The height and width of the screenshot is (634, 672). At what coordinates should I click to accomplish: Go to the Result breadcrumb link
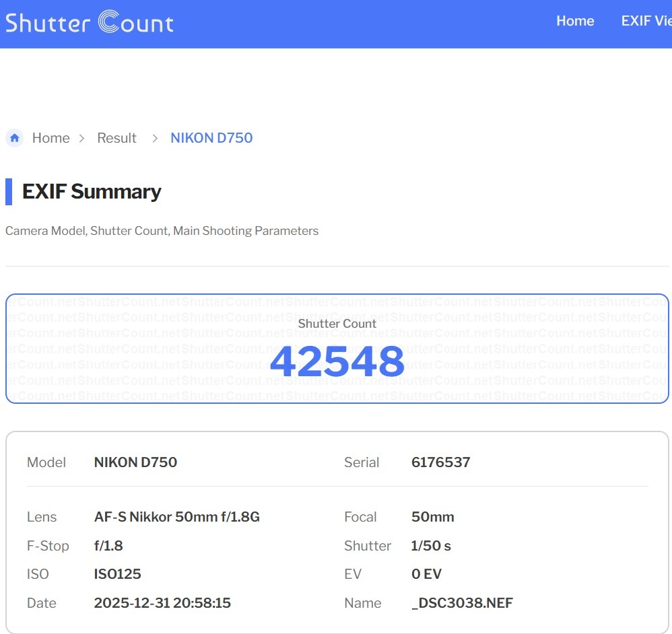coord(116,138)
